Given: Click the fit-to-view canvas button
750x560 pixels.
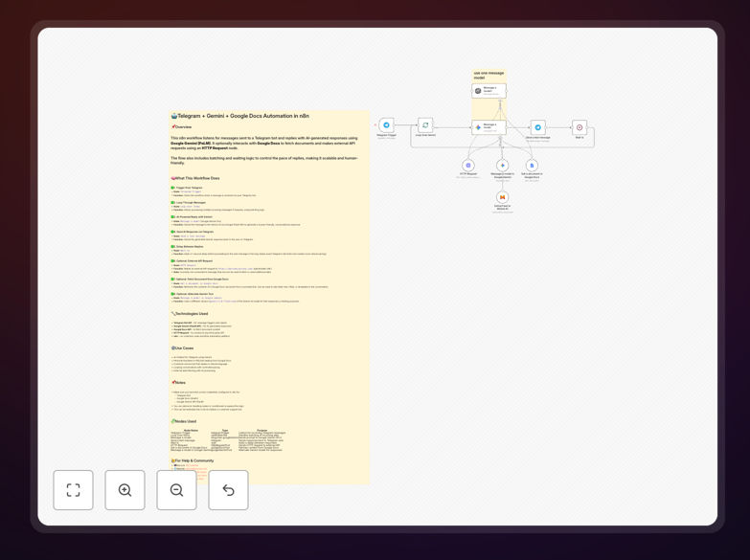Looking at the screenshot, I should coord(73,490).
